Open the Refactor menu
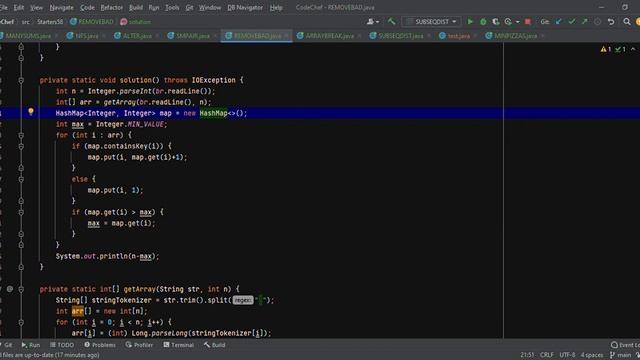 (111, 7)
